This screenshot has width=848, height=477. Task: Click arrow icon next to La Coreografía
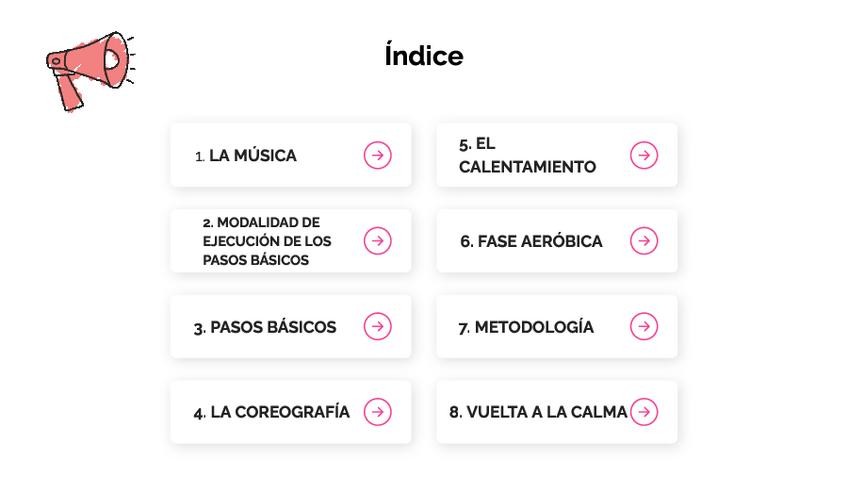[x=377, y=412]
